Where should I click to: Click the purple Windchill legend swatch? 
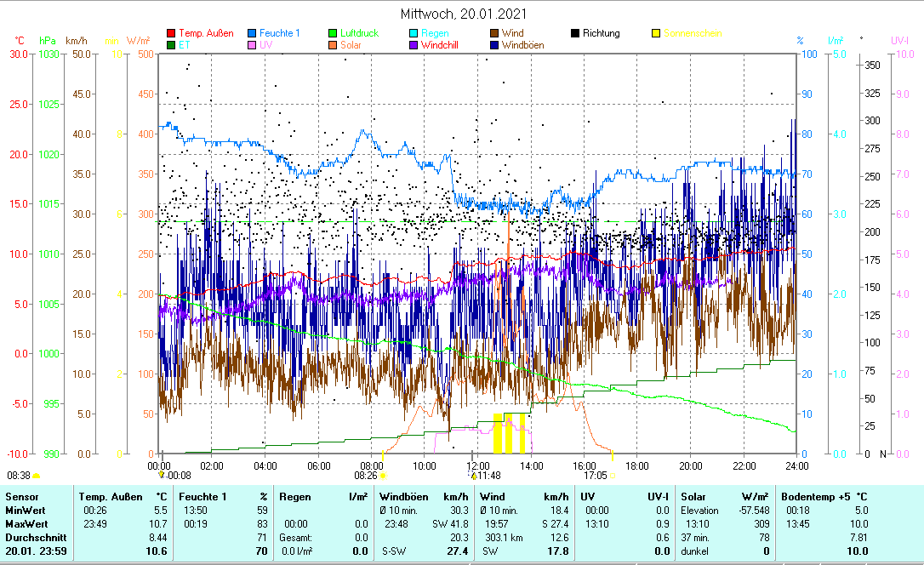point(414,45)
